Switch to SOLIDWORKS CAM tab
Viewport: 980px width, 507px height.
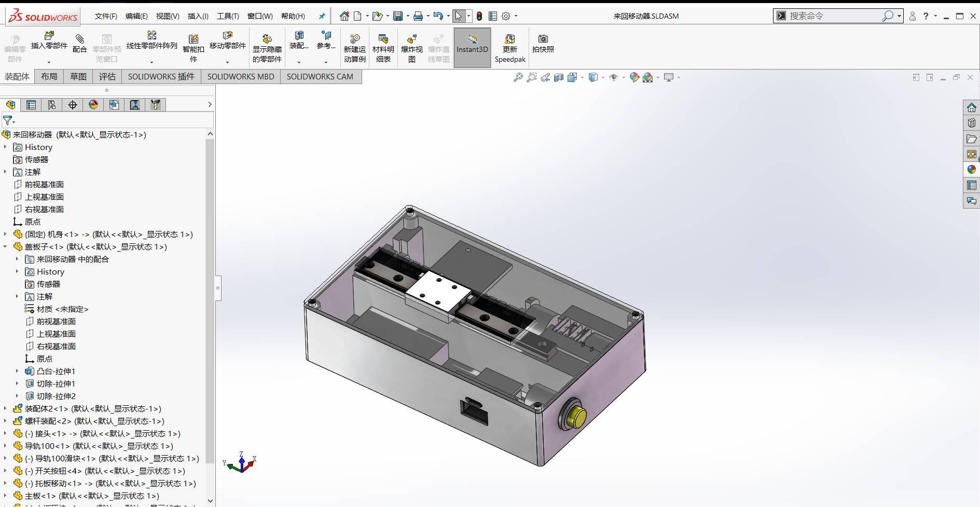pos(320,77)
